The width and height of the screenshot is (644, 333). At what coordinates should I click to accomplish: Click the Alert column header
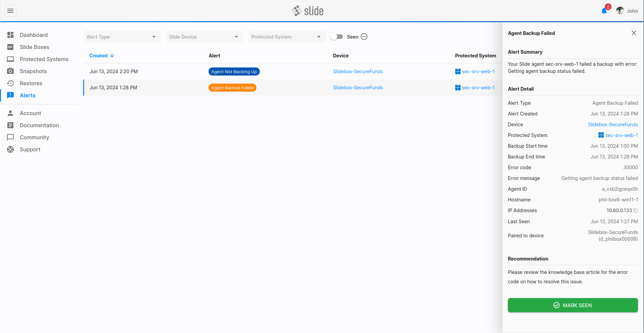point(214,56)
